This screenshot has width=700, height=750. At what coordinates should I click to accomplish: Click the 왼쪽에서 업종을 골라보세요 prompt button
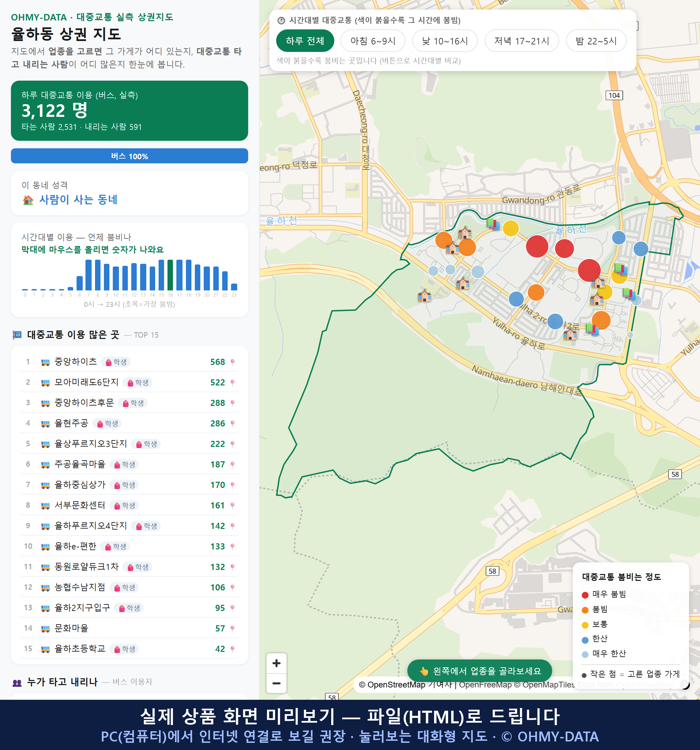[x=479, y=671]
